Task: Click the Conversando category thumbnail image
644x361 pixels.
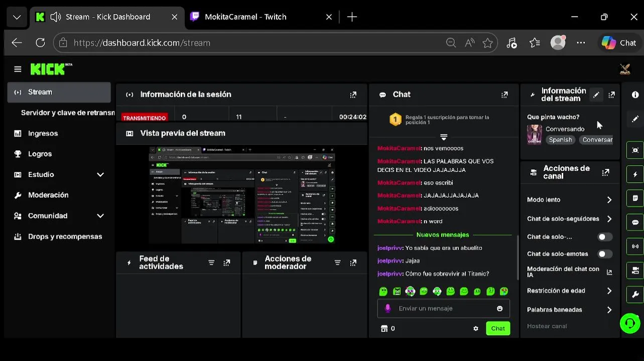Action: 534,134
